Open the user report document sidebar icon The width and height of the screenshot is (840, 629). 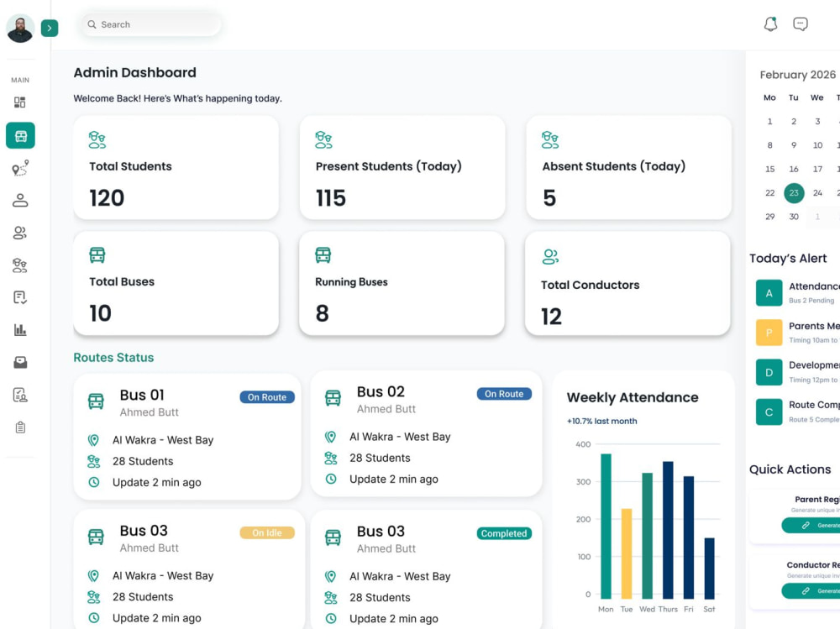20,395
